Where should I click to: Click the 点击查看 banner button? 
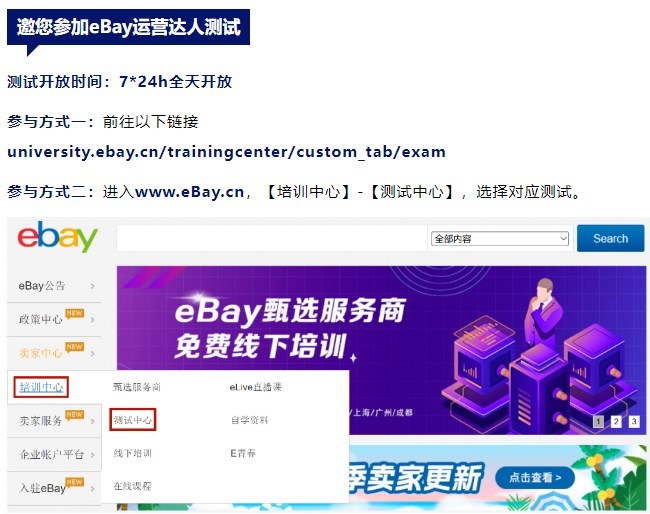(535, 478)
